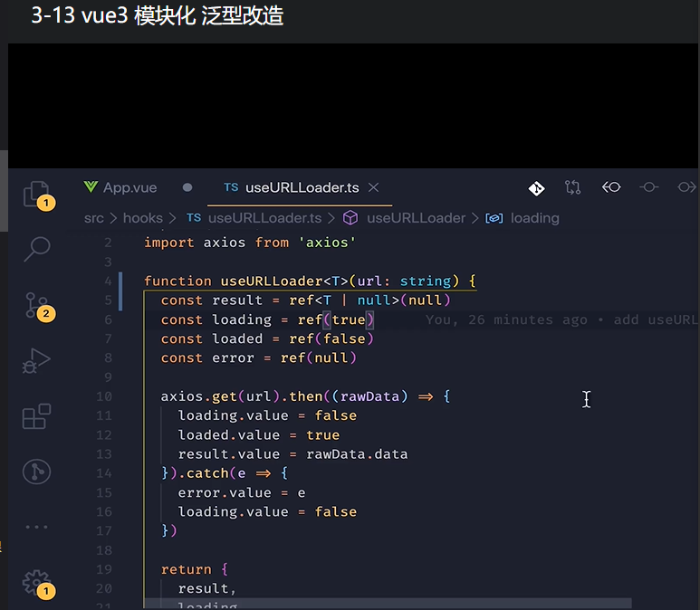700x610 pixels.
Task: Click line number 18 in gutter
Action: pos(104,550)
